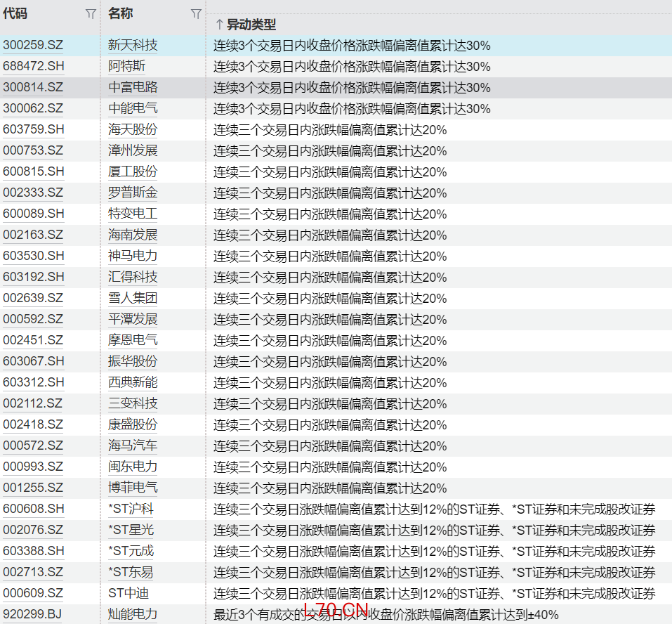Open stock code 000609.SZ
The height and width of the screenshot is (624, 672).
coord(33,594)
